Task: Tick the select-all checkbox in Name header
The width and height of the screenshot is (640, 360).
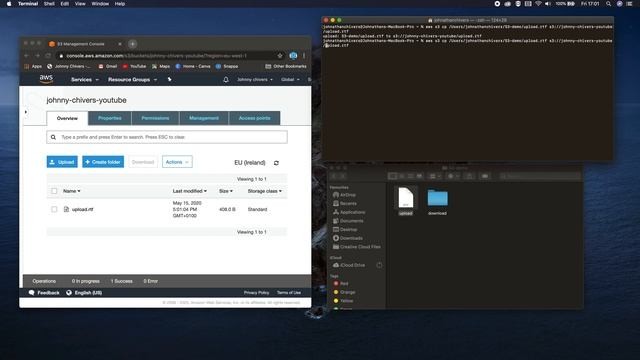Action: tap(54, 191)
